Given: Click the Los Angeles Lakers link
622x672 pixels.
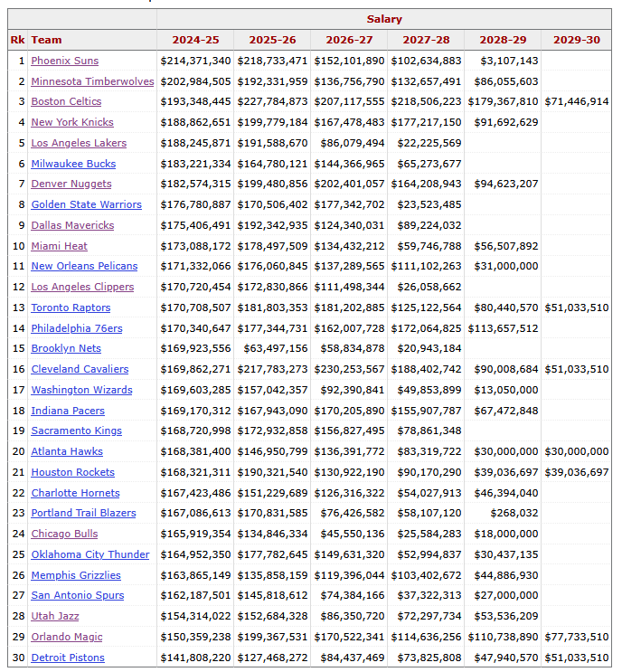Looking at the screenshot, I should tap(79, 143).
